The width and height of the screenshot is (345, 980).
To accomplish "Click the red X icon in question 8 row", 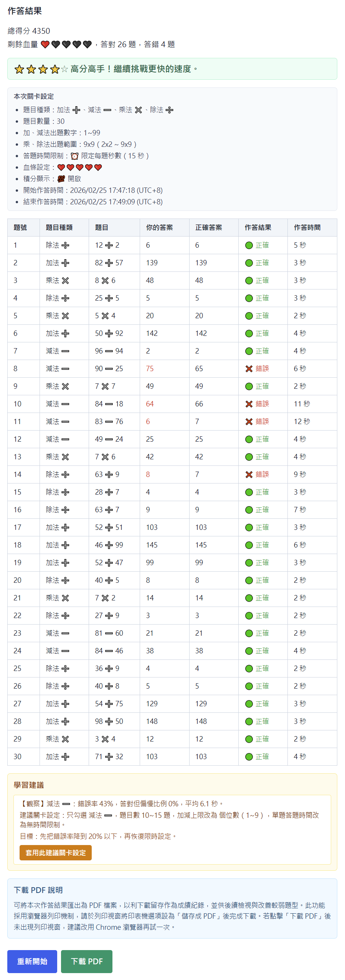I will coord(249,369).
